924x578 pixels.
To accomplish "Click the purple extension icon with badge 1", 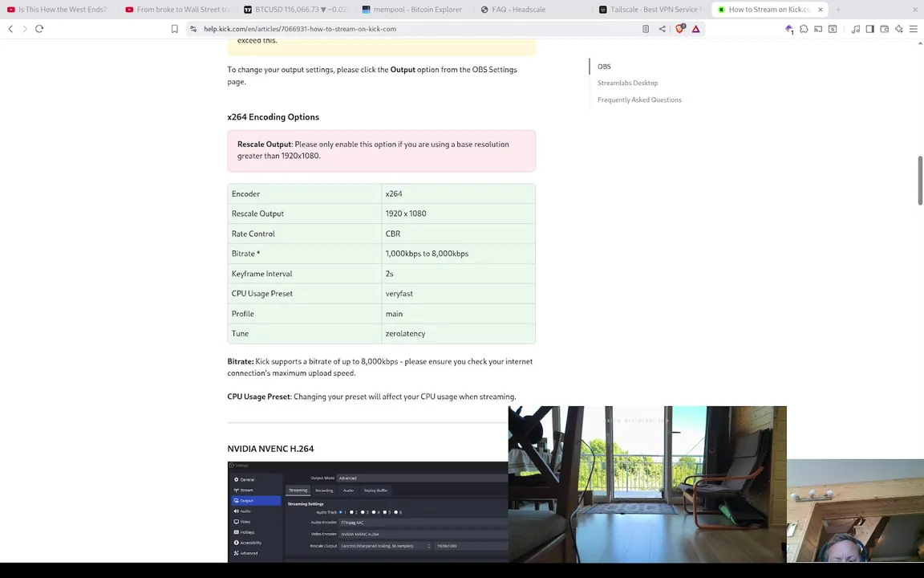I will point(789,29).
